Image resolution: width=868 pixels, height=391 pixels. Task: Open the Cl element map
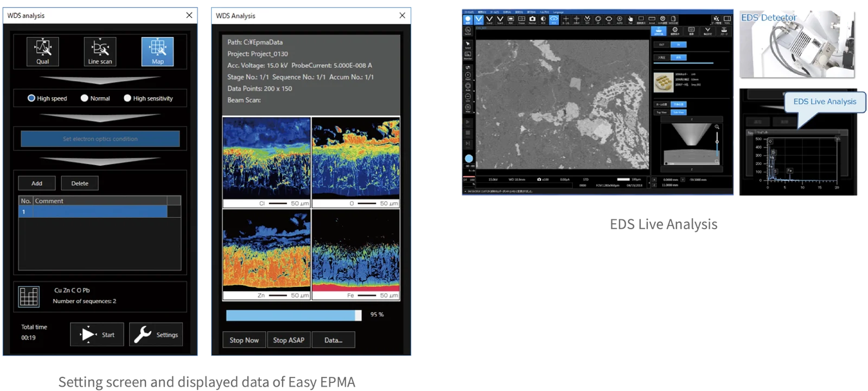tap(267, 162)
